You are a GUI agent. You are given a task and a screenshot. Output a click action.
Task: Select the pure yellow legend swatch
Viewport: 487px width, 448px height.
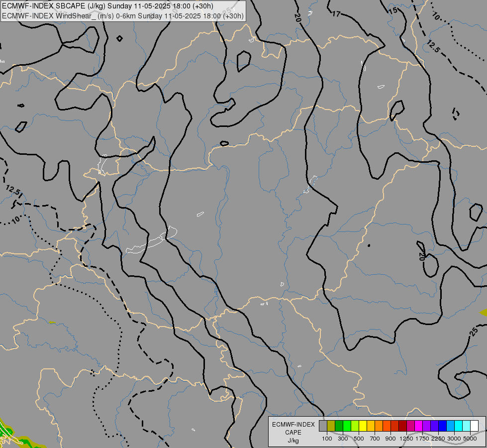(363, 426)
